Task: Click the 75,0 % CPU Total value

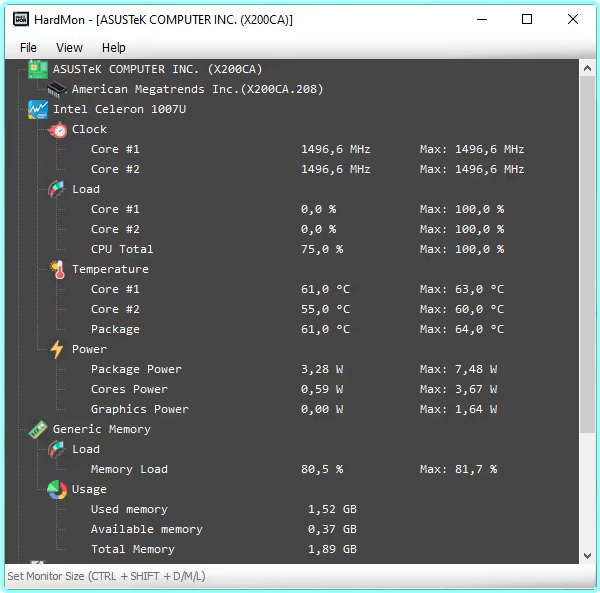Action: pyautogui.click(x=322, y=249)
